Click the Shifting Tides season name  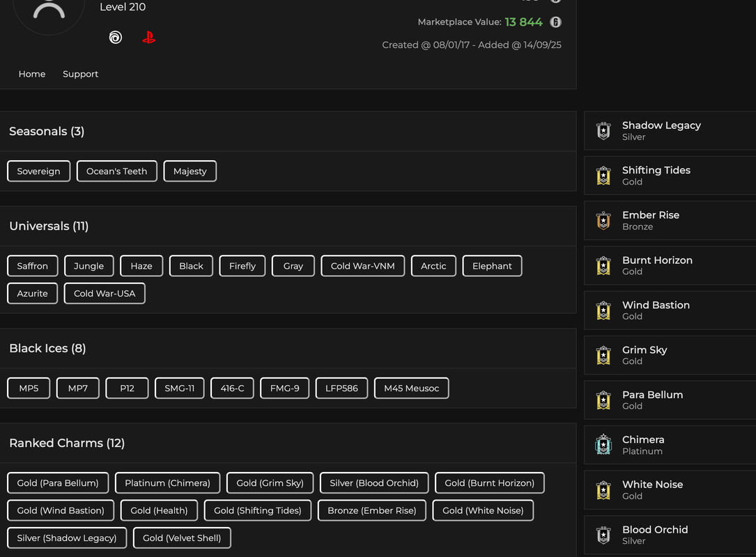(656, 170)
